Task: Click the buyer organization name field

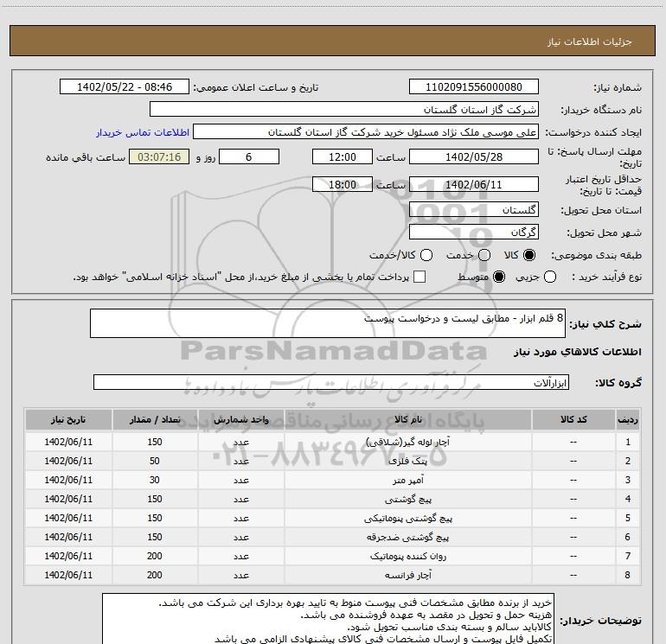Action: coord(344,109)
